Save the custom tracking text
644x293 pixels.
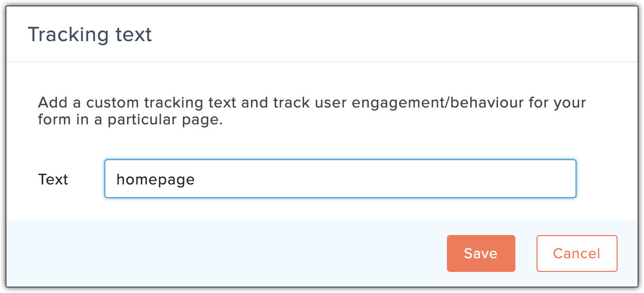click(x=481, y=253)
